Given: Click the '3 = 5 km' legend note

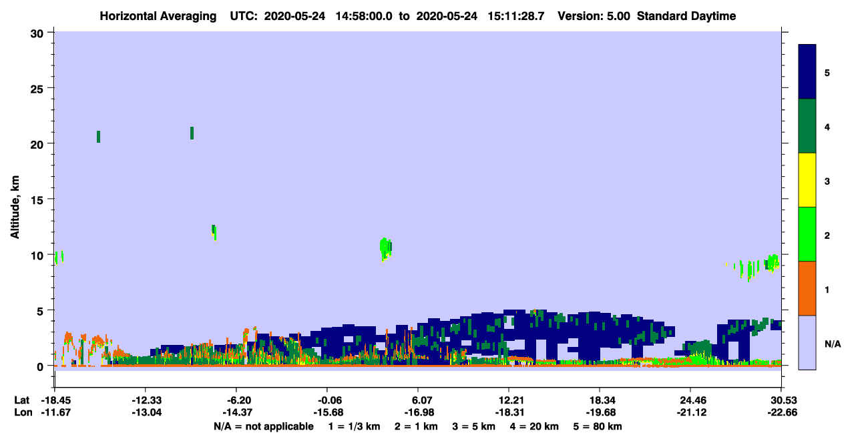Looking at the screenshot, I should 474,426.
